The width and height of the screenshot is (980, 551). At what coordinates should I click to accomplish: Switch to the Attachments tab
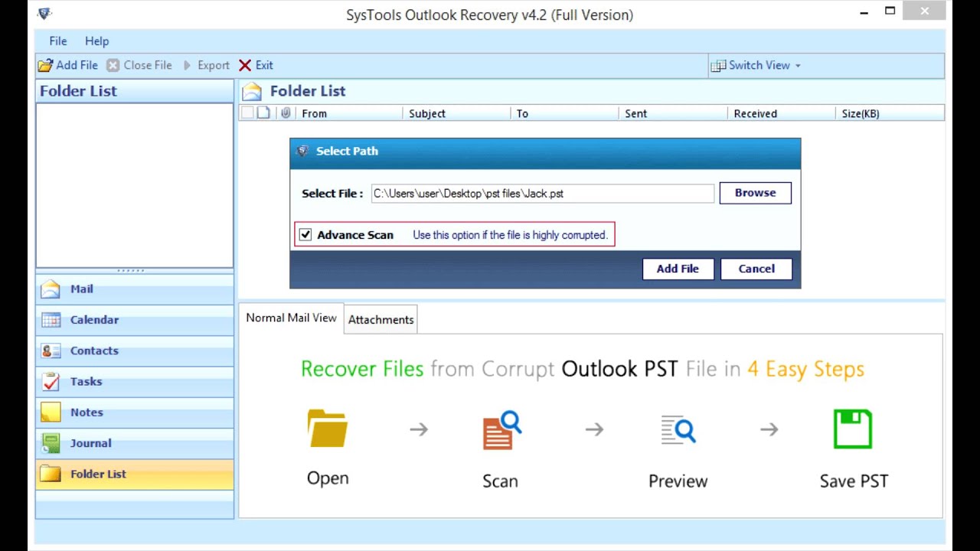click(x=381, y=320)
